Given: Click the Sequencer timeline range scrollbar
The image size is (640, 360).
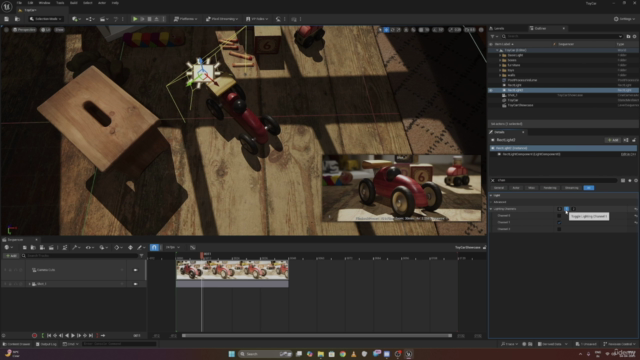Looking at the screenshot, I should pos(317,336).
